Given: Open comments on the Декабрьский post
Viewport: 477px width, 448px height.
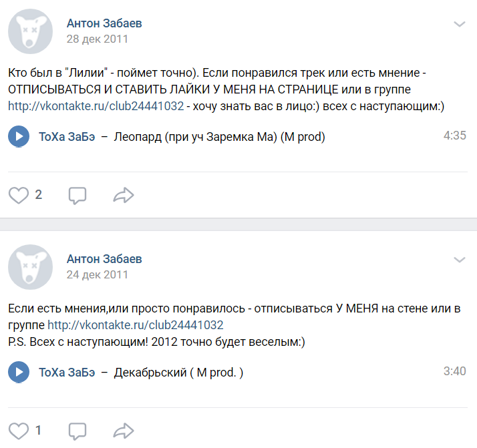Looking at the screenshot, I should [x=77, y=431].
